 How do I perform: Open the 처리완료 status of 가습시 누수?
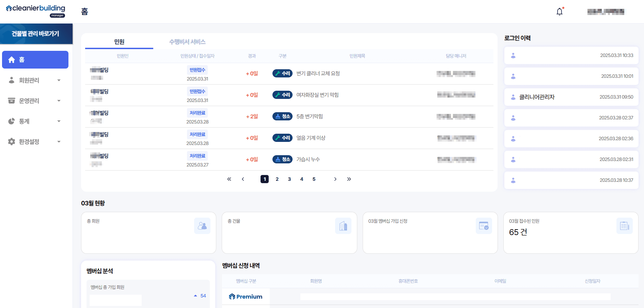click(x=197, y=156)
